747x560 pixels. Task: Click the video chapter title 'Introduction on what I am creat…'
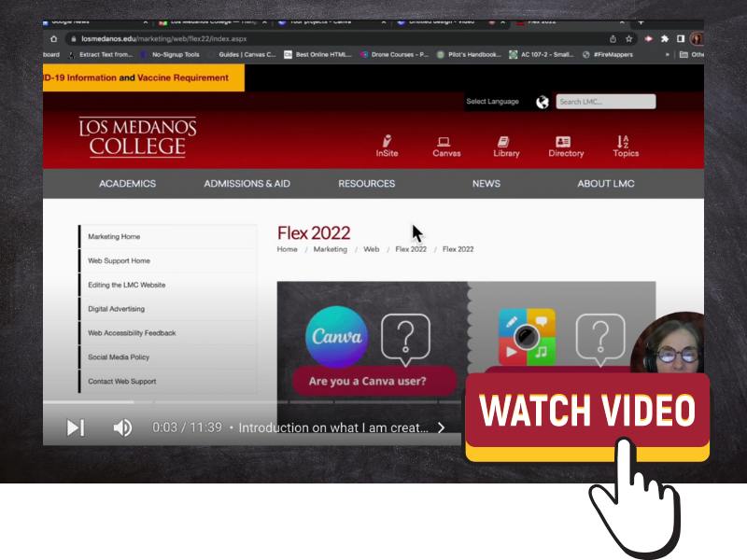[333, 427]
